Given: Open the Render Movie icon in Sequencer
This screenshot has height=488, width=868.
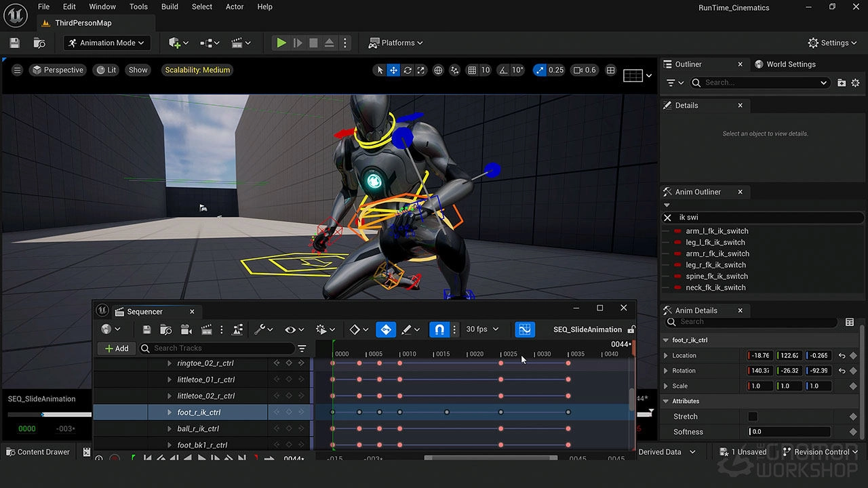Looking at the screenshot, I should (206, 329).
